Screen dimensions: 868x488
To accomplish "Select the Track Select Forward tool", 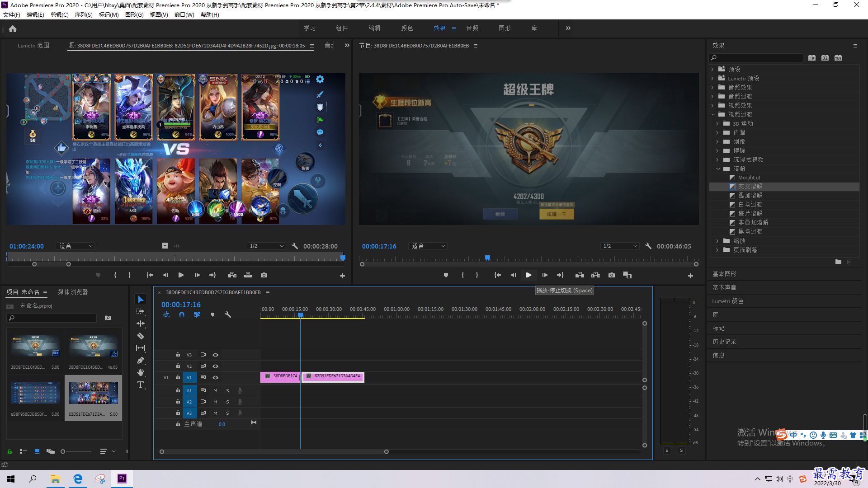I will [x=141, y=311].
